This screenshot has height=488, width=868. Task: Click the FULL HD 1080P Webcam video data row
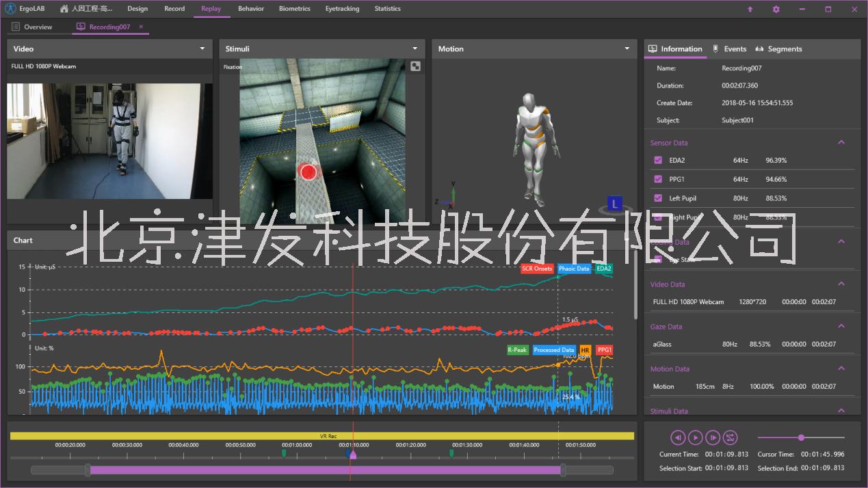point(752,302)
